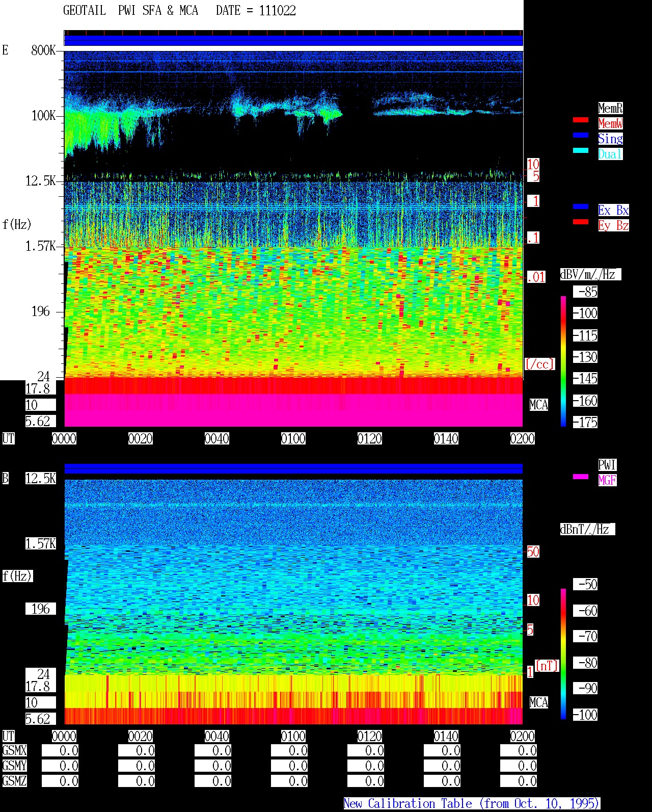The image size is (652, 812).
Task: Click the blue Sing legend swatch
Action: pyautogui.click(x=580, y=135)
